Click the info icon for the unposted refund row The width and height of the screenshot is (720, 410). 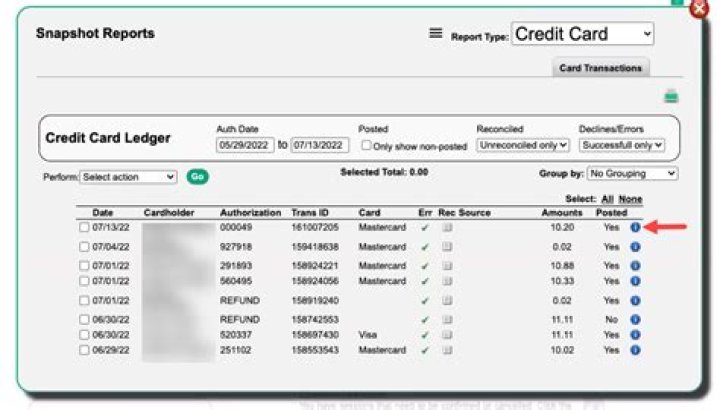[634, 319]
